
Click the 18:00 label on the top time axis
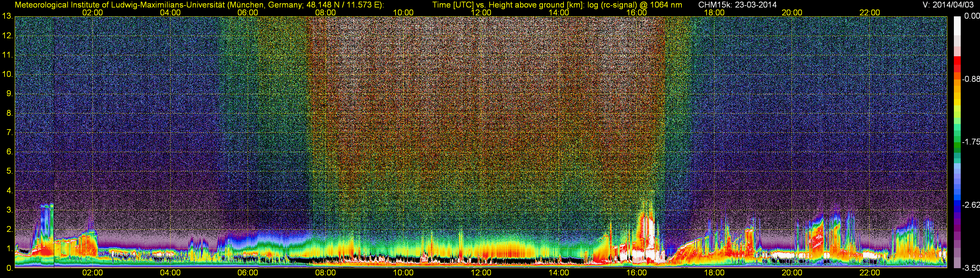(714, 12)
